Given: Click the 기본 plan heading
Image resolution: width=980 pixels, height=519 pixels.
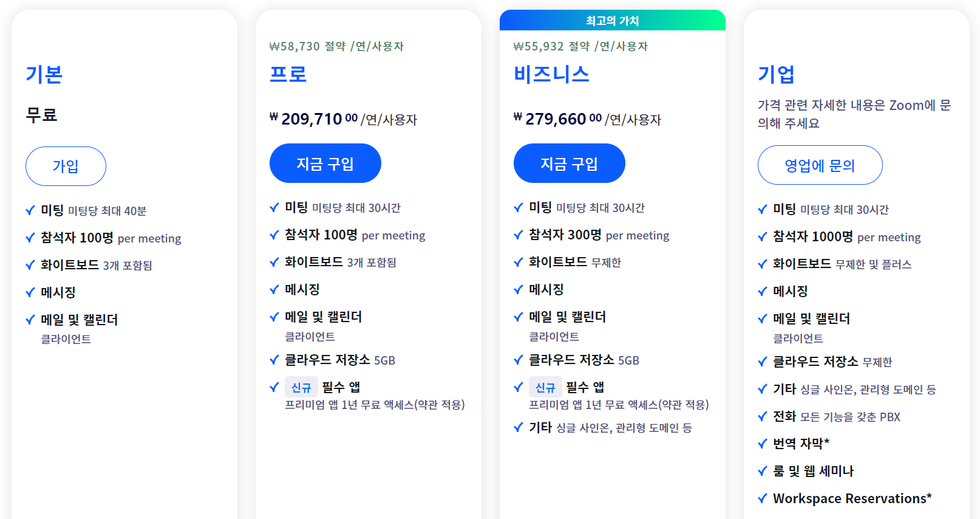Looking at the screenshot, I should (x=44, y=74).
